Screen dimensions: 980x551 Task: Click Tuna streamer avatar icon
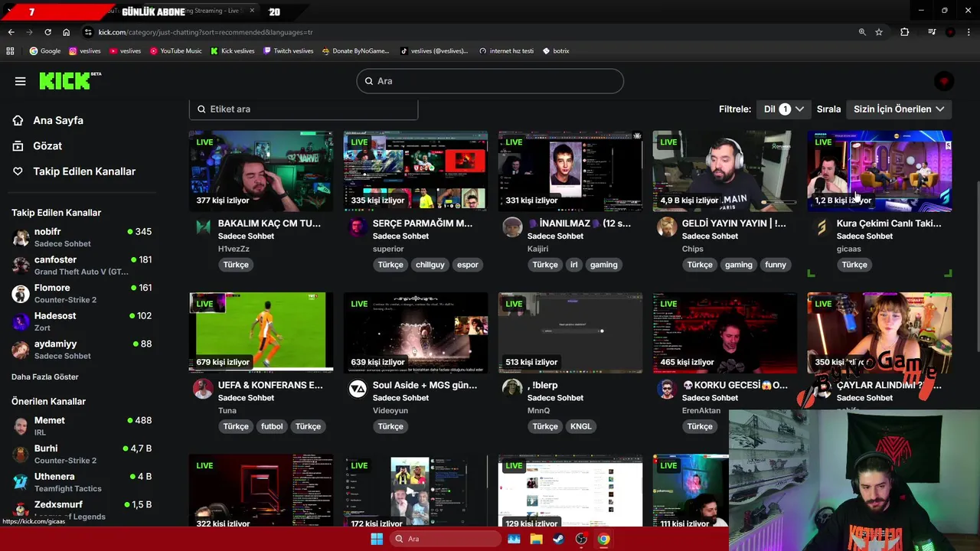[x=203, y=389]
